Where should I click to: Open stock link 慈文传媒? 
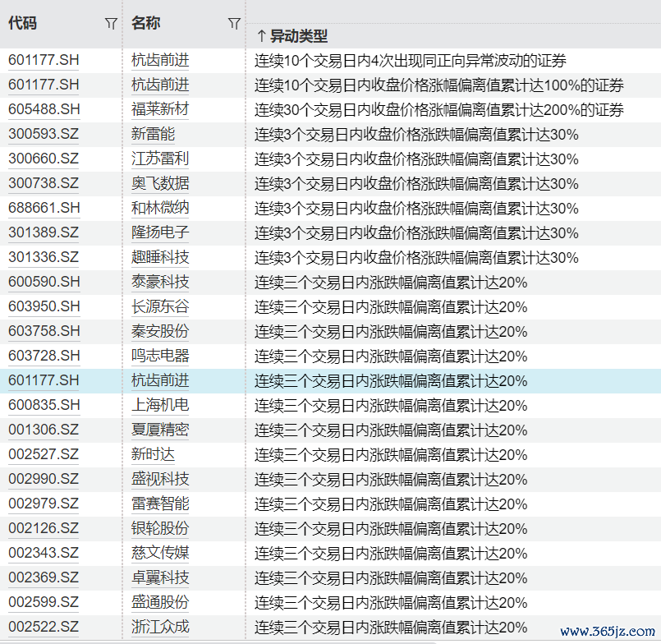click(x=160, y=553)
